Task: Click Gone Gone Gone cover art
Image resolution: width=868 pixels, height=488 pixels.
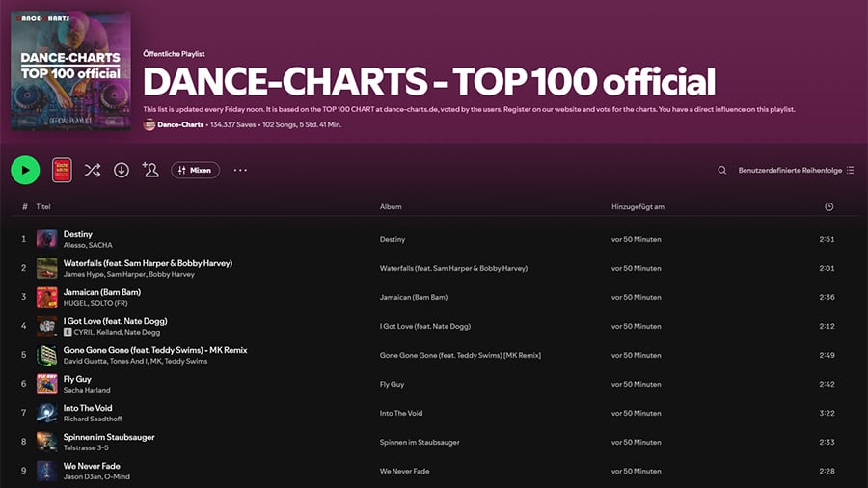Action: 46,355
